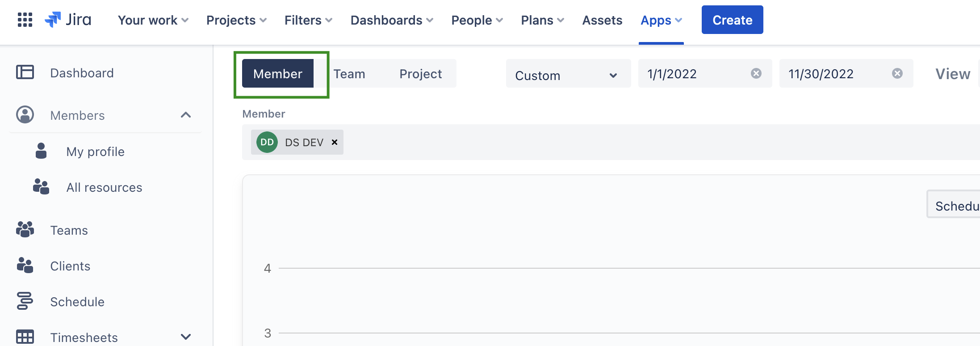Expand the Timesheets sidebar section
Screen dimensions: 980x346
click(x=186, y=337)
